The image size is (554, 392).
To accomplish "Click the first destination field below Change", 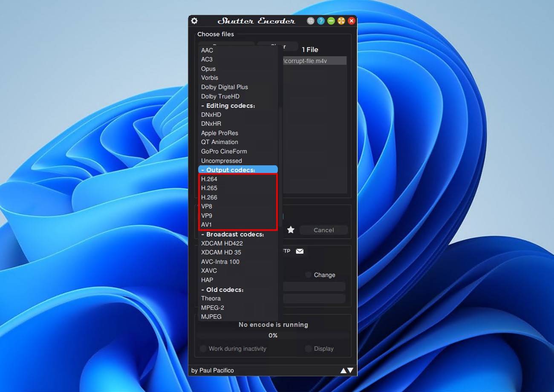I will pos(314,286).
